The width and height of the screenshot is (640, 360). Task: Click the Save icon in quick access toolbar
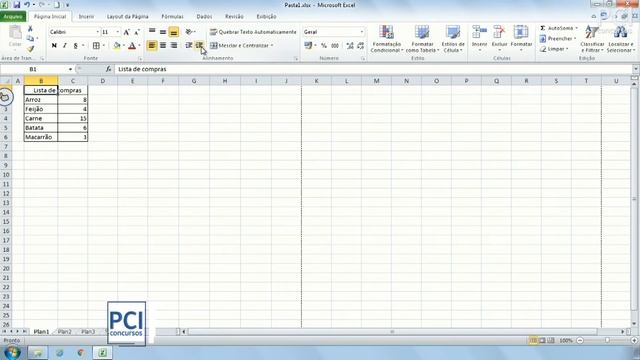click(x=17, y=5)
